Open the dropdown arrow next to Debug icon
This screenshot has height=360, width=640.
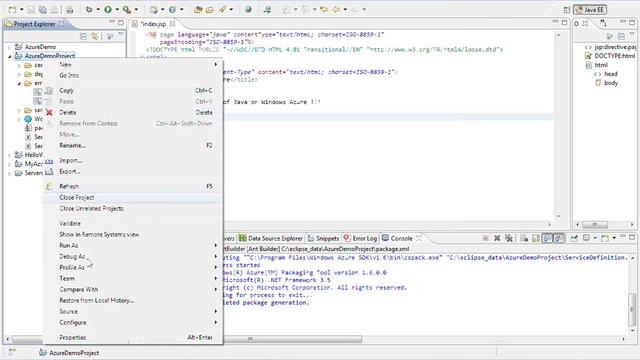[x=98, y=9]
